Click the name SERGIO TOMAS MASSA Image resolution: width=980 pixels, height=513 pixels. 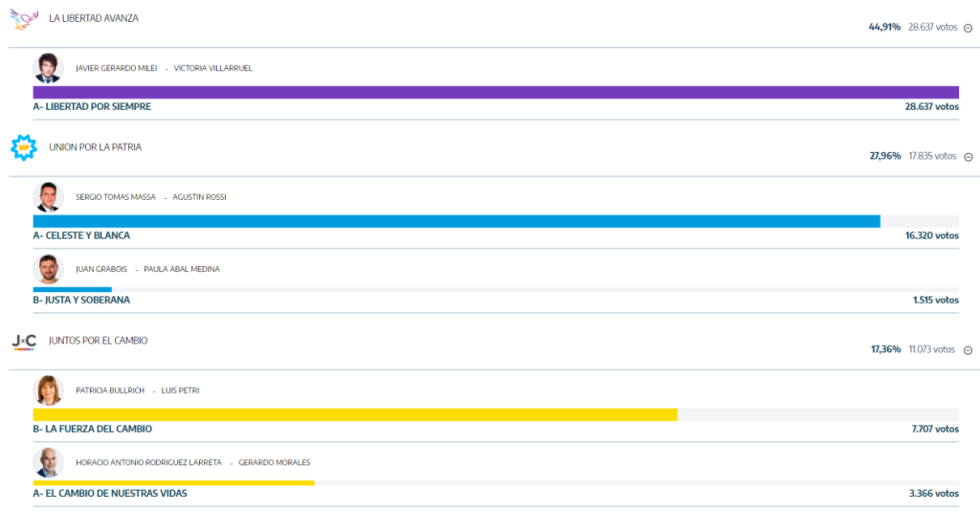point(116,197)
